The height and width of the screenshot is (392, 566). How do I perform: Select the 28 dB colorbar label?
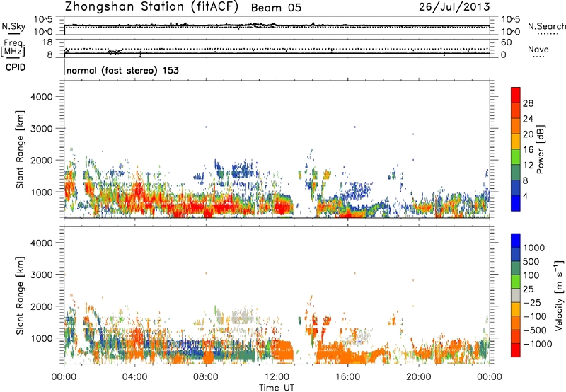(x=528, y=103)
